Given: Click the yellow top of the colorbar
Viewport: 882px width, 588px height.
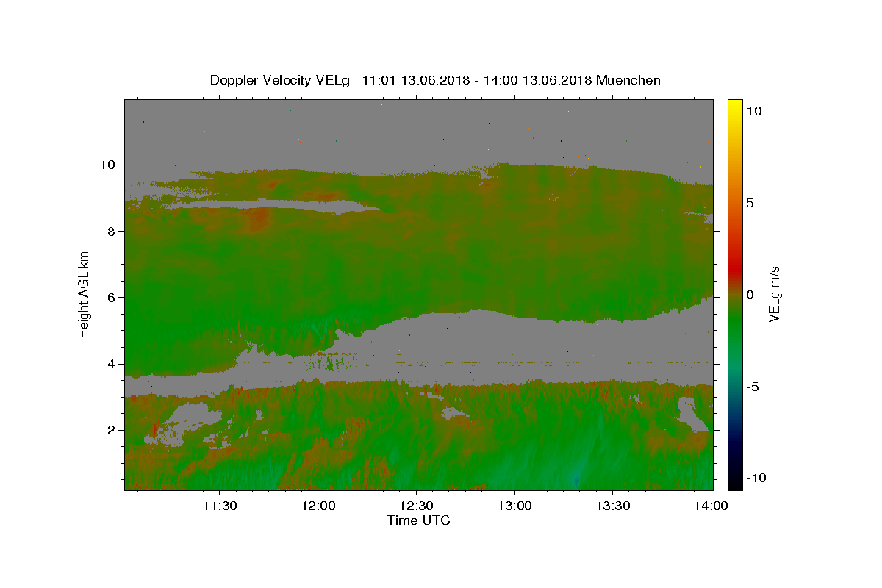Looking at the screenshot, I should (x=734, y=107).
